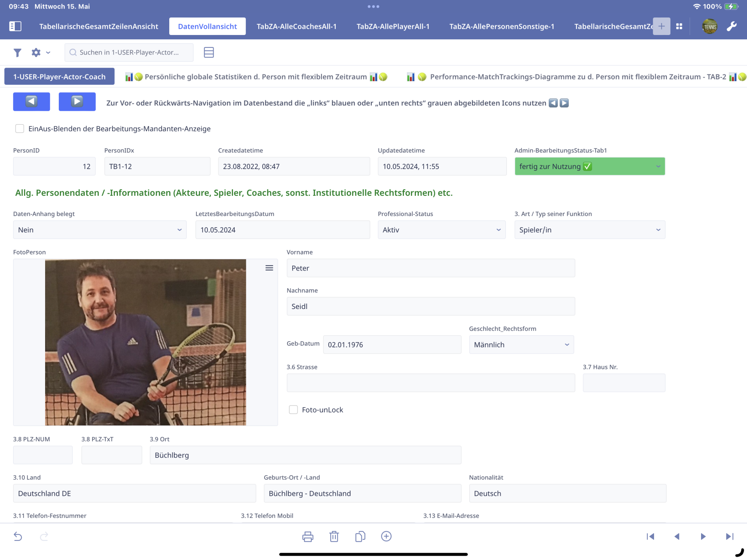This screenshot has height=560, width=747.
Task: Open Persönliche globale Statistiken tab
Action: [x=256, y=77]
